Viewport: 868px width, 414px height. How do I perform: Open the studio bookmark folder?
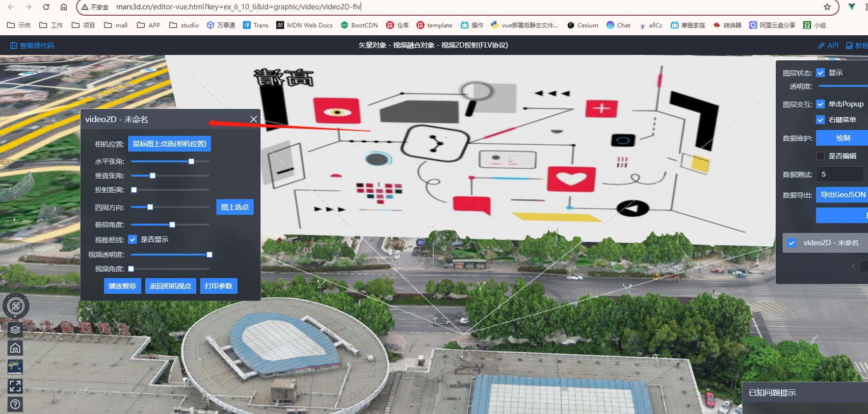pos(184,25)
